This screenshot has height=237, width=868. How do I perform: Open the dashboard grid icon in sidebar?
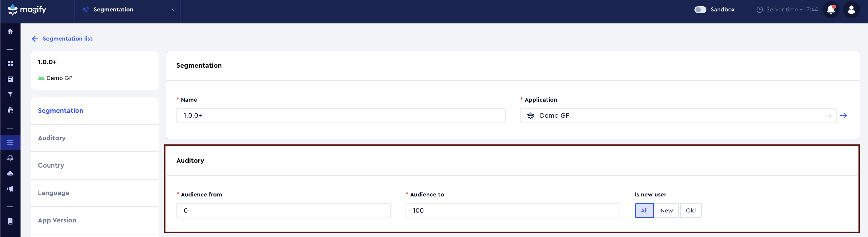(x=10, y=64)
